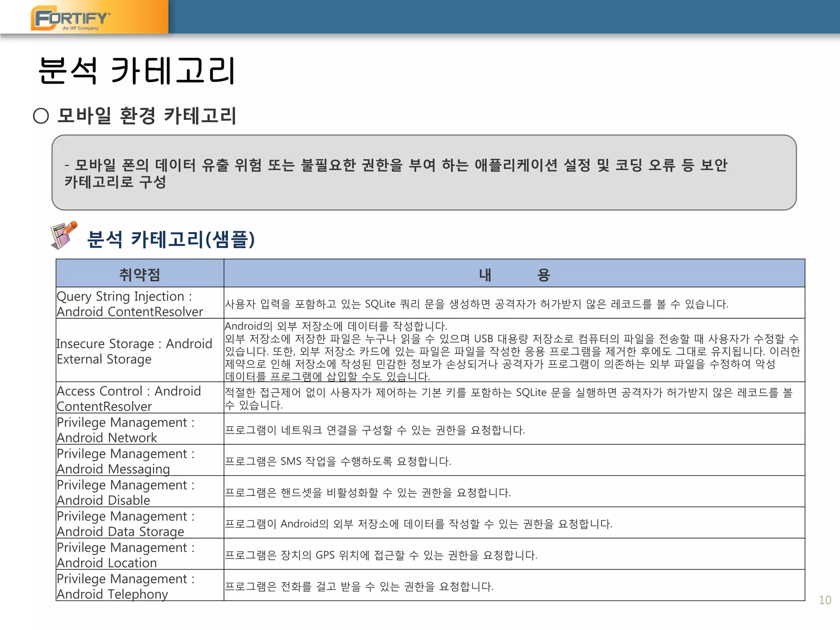The width and height of the screenshot is (840, 630).
Task: Select the subheading 분석 카테고리(샘플)
Action: 171,239
